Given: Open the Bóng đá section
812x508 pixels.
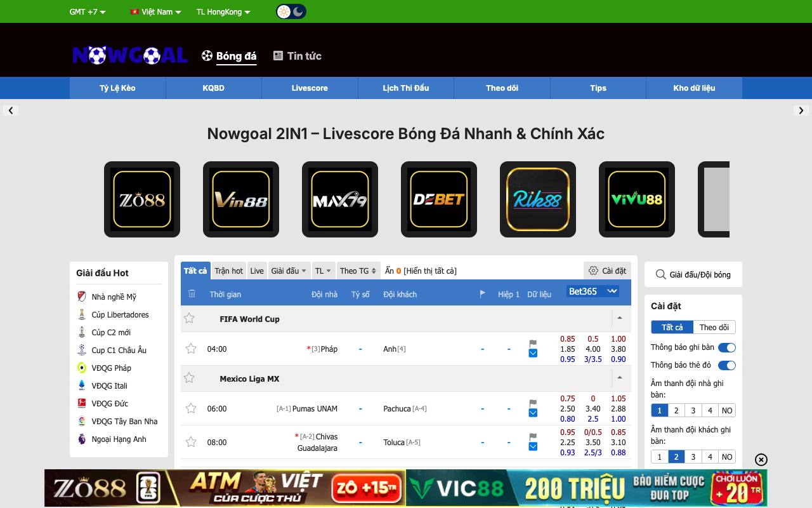Looking at the screenshot, I should coord(229,56).
